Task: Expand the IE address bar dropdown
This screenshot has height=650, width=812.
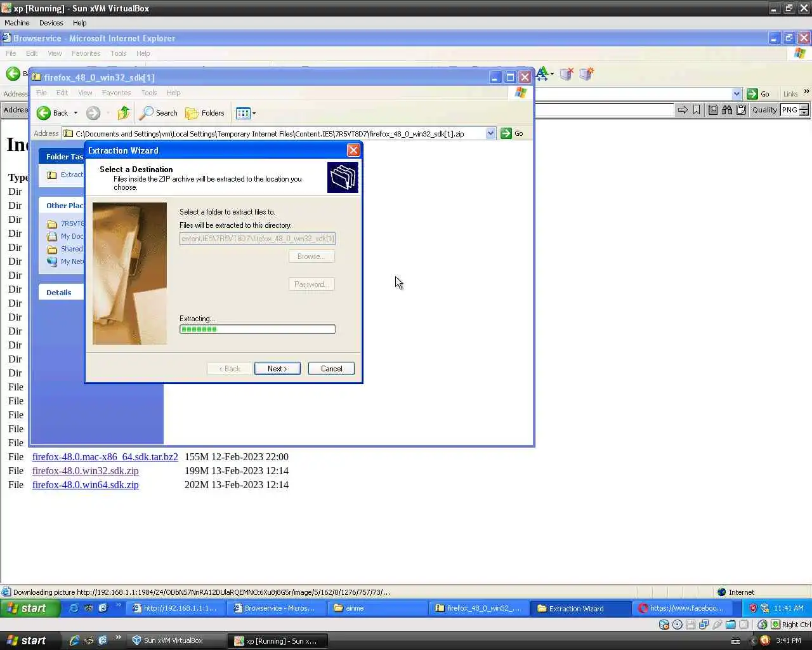Action: click(x=737, y=94)
